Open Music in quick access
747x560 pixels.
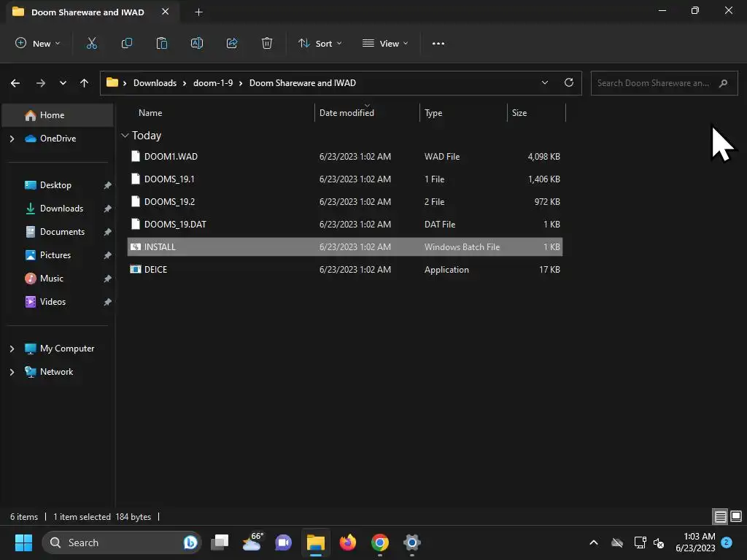click(52, 279)
